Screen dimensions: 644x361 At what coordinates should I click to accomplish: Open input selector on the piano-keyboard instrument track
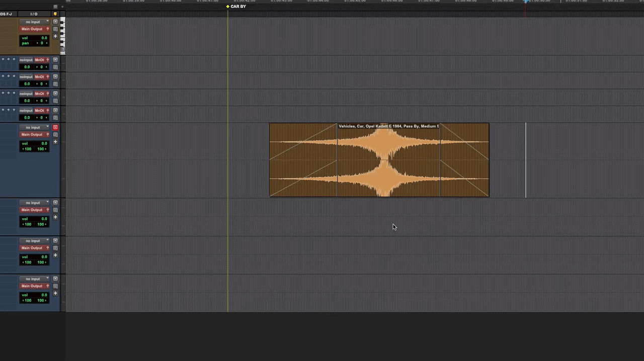point(34,22)
